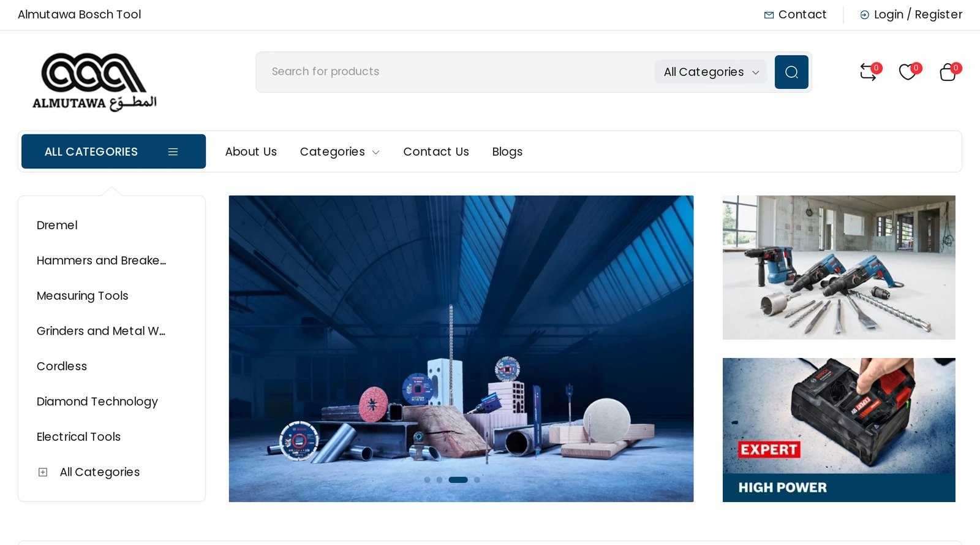Select the Cordless category

[62, 366]
